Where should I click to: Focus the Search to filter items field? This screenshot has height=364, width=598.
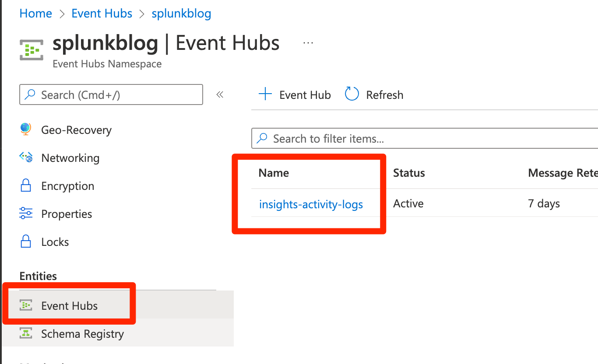(425, 139)
